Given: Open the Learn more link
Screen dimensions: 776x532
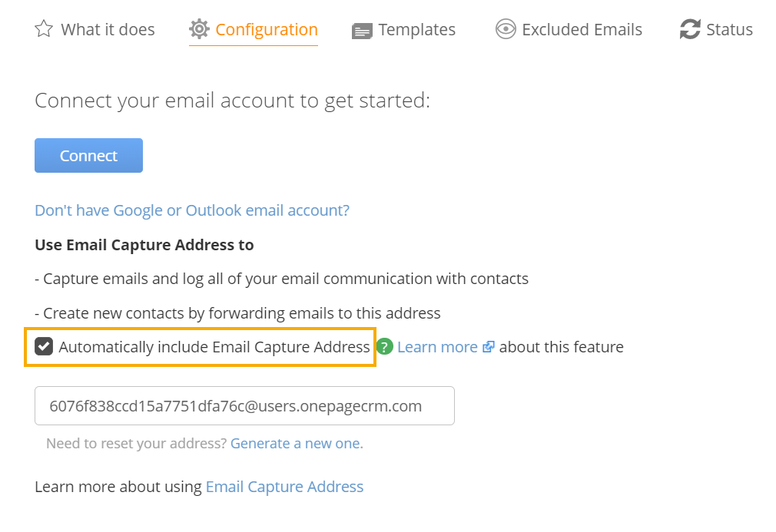Looking at the screenshot, I should (437, 347).
